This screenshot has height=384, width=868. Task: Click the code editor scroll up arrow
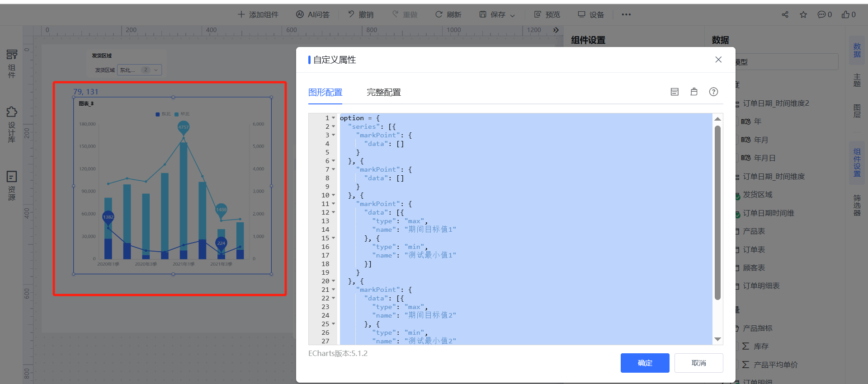pos(717,119)
